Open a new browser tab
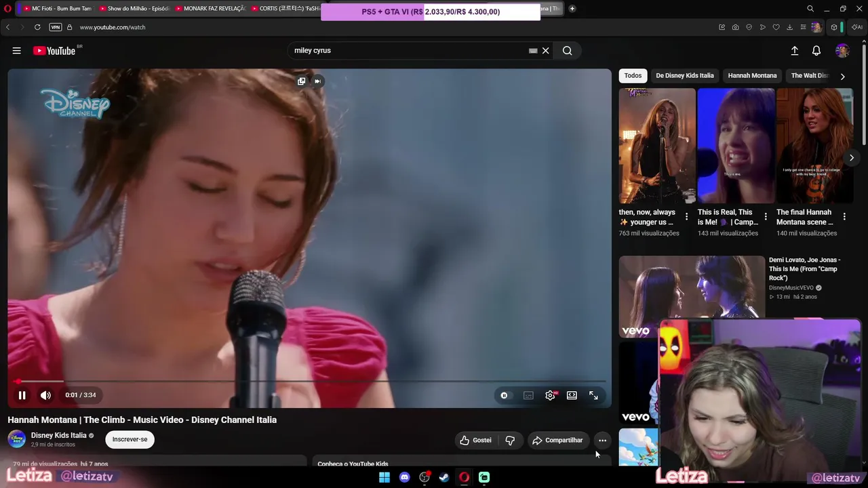 [x=572, y=9]
